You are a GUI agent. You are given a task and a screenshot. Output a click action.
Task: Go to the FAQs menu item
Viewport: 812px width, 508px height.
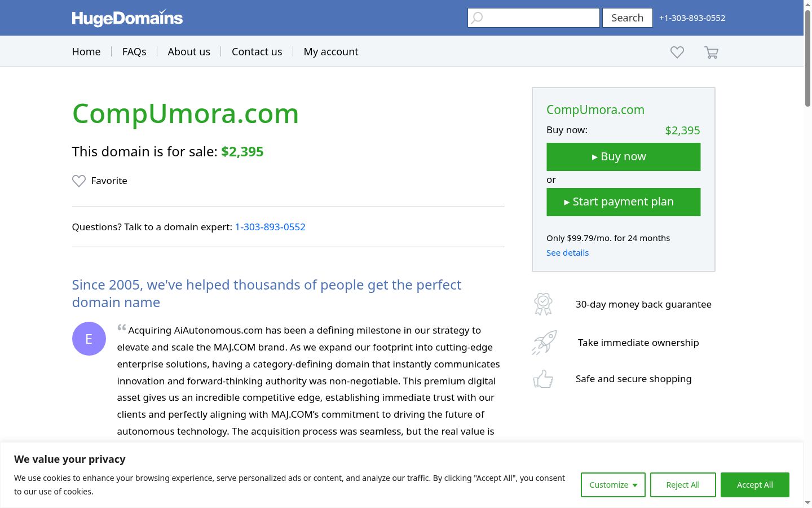[x=134, y=51]
